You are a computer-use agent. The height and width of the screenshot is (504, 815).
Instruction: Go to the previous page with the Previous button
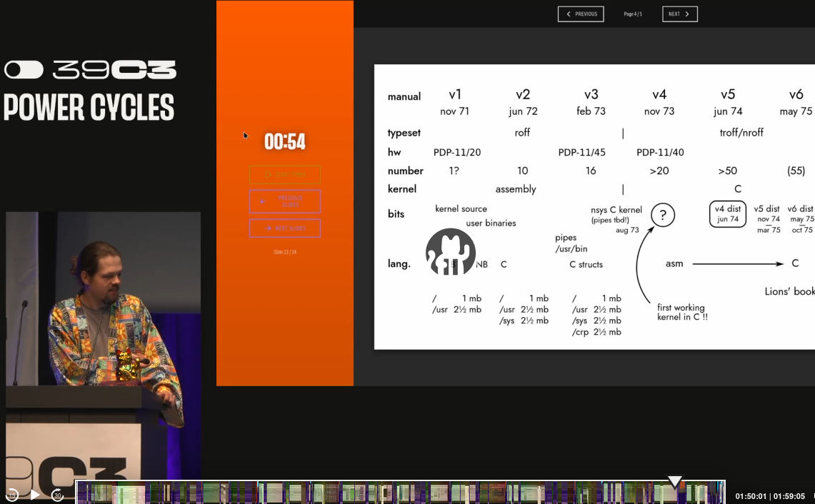click(x=581, y=14)
